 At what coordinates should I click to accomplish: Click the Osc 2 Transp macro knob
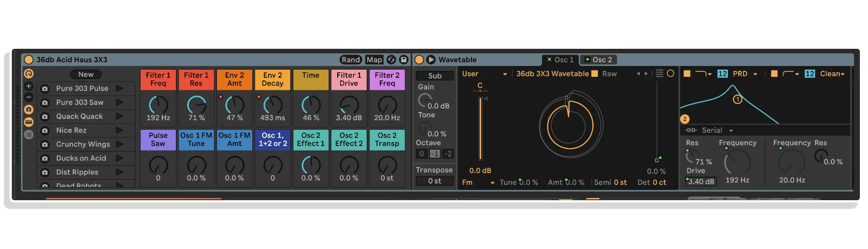pyautogui.click(x=387, y=165)
